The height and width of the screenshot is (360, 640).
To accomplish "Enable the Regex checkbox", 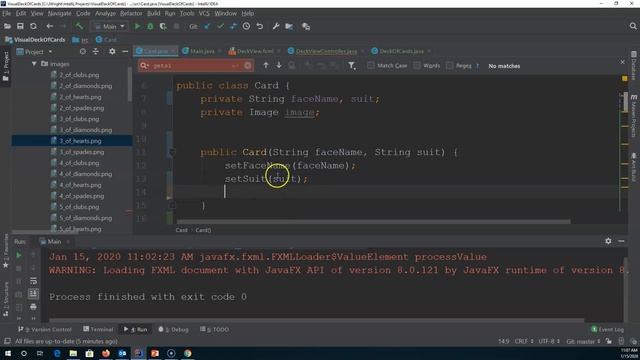I will pyautogui.click(x=449, y=65).
